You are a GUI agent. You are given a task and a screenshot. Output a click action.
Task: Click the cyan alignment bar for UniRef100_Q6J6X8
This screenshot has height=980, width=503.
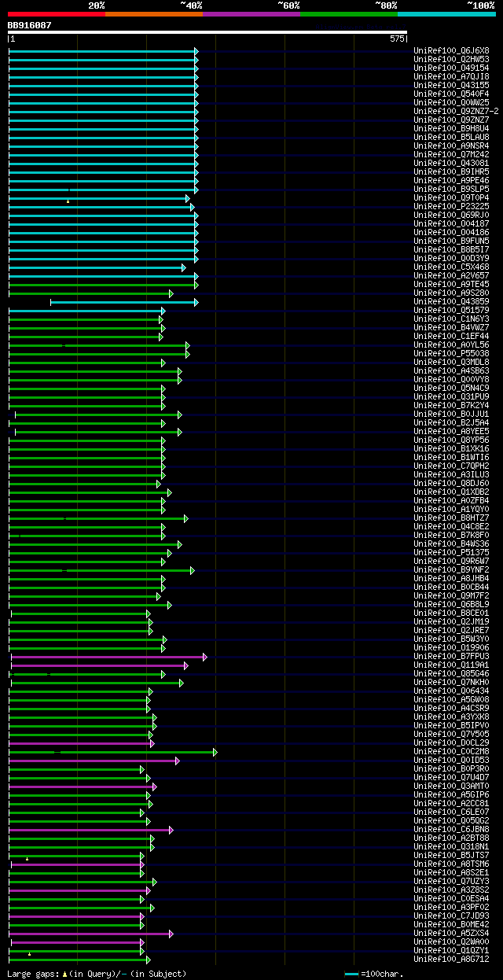(104, 51)
